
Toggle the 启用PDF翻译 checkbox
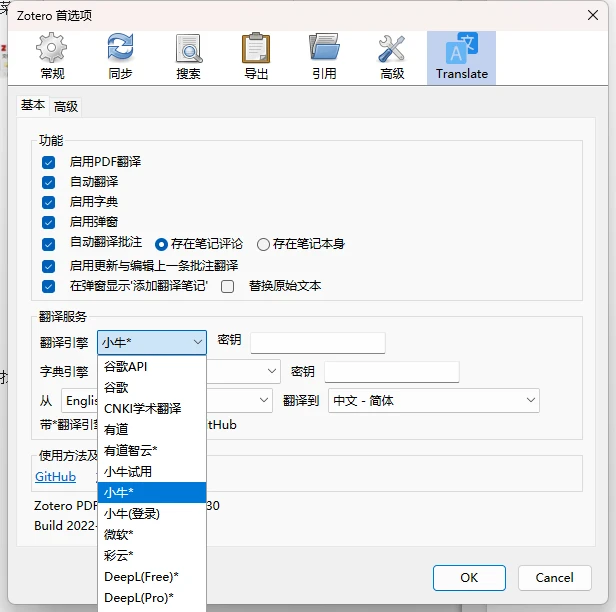(48, 162)
